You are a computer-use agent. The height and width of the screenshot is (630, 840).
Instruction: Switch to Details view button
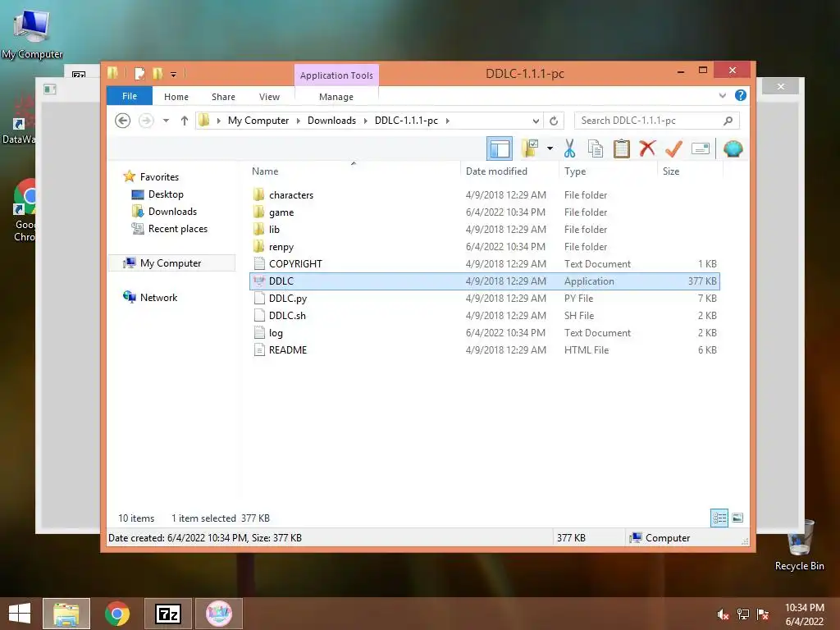tap(719, 518)
